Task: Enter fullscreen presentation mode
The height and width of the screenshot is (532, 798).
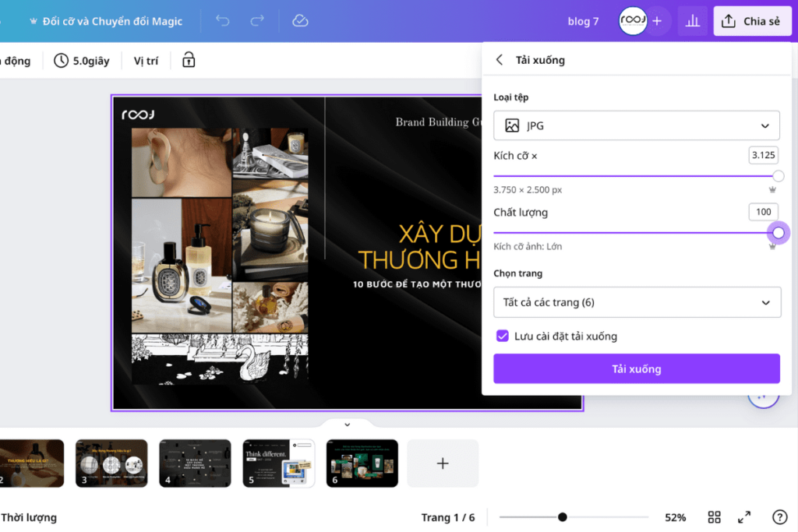Action: pyautogui.click(x=744, y=517)
